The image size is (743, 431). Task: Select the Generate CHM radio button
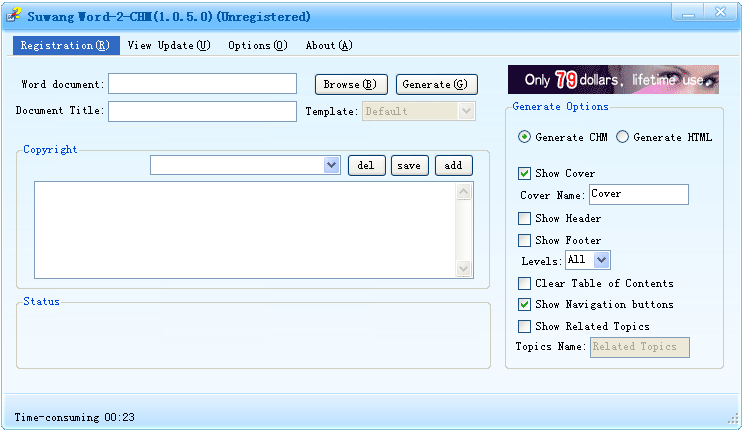click(524, 137)
